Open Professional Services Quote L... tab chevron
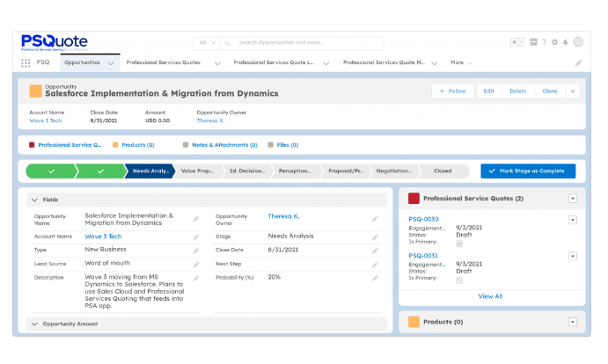This screenshot has width=608, height=364. (x=326, y=63)
